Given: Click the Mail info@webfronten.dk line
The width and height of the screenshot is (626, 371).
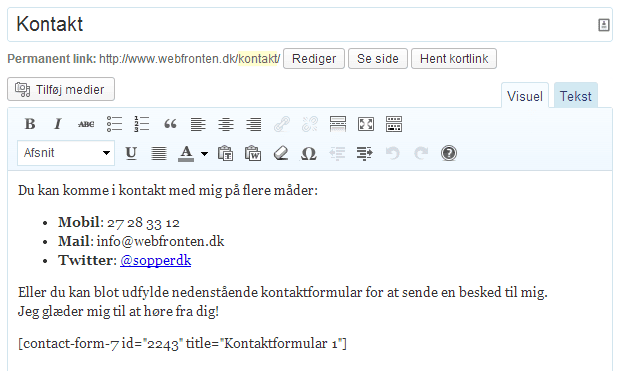Looking at the screenshot, I should click(141, 241).
